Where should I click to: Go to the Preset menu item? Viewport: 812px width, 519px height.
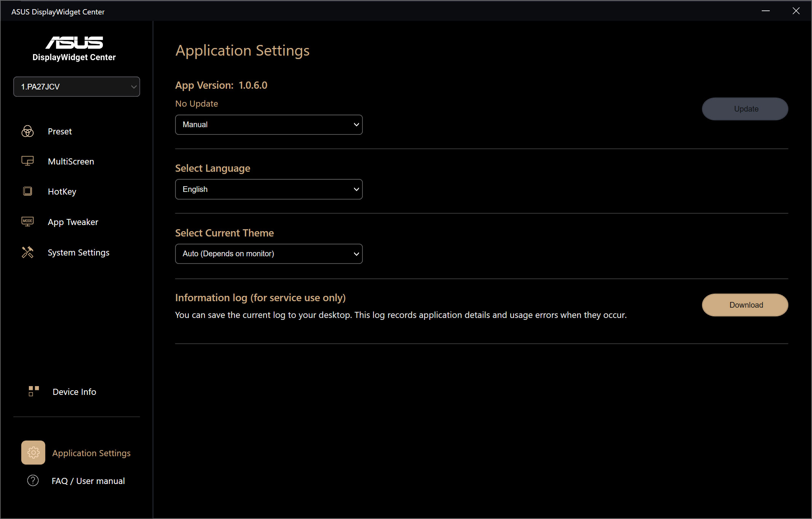click(x=60, y=131)
